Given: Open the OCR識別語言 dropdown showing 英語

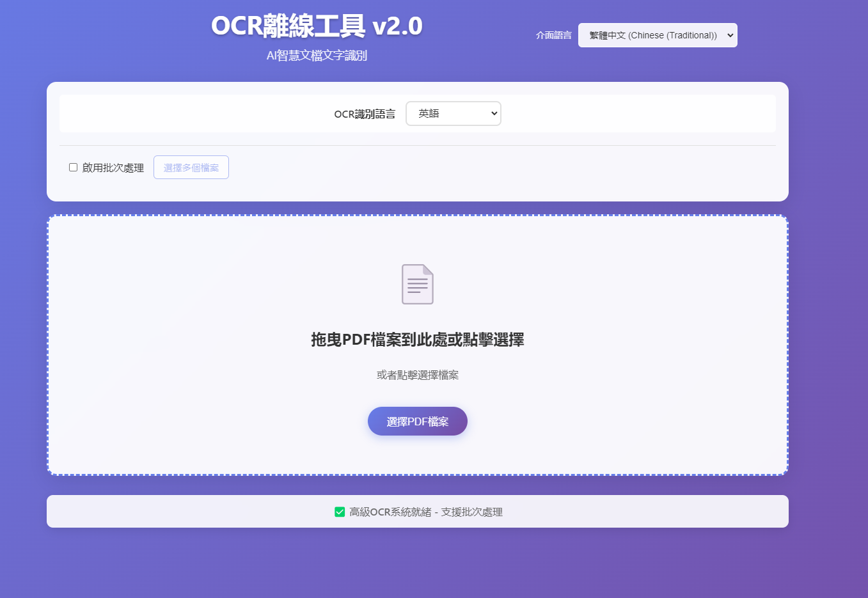Looking at the screenshot, I should (453, 113).
